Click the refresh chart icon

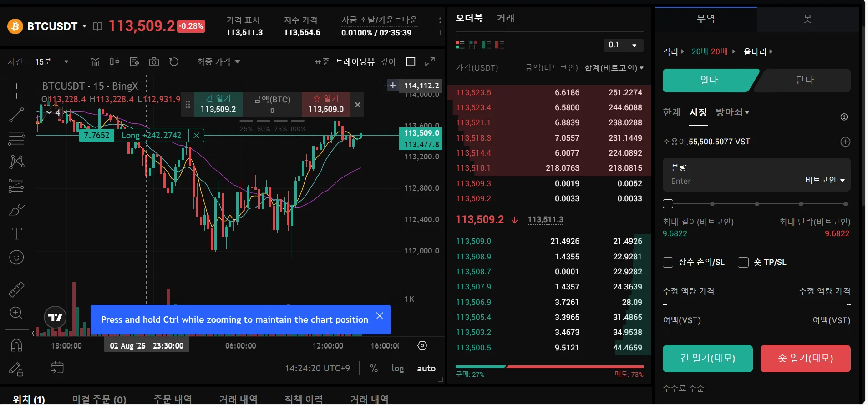coord(174,61)
